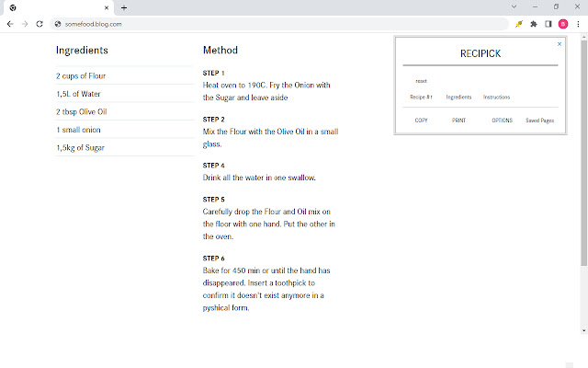Click the STEP 5 label
Screen dimensions: 588x368
pos(213,200)
